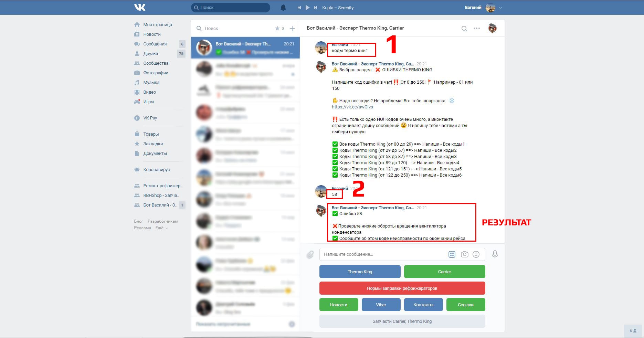Image resolution: width=644 pixels, height=338 pixels.
Task: Click the voice message microphone icon
Action: [x=495, y=254]
